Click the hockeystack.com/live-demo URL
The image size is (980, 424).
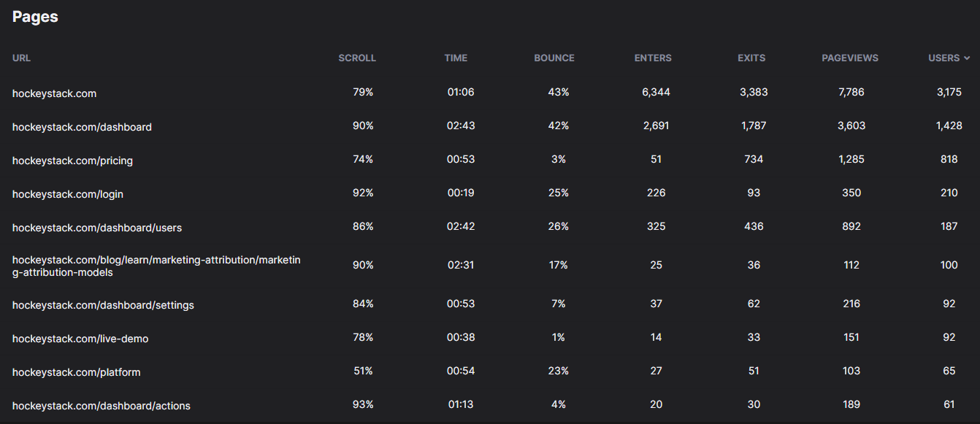click(x=80, y=339)
